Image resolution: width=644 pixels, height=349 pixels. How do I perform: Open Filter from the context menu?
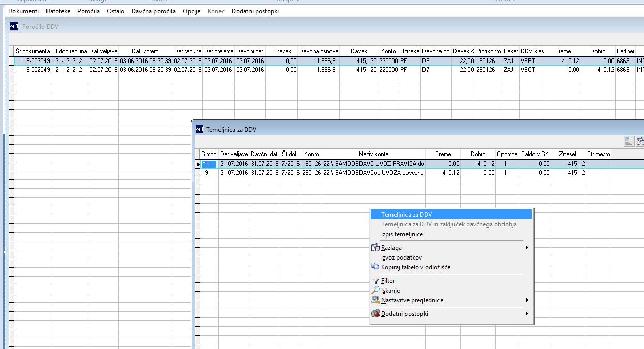pos(451,281)
